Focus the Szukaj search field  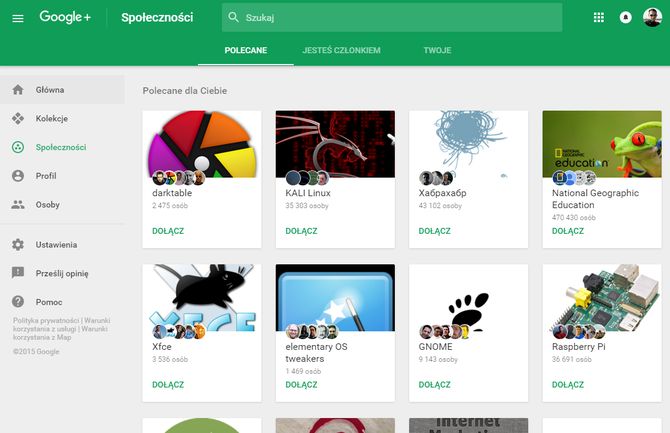click(x=392, y=18)
